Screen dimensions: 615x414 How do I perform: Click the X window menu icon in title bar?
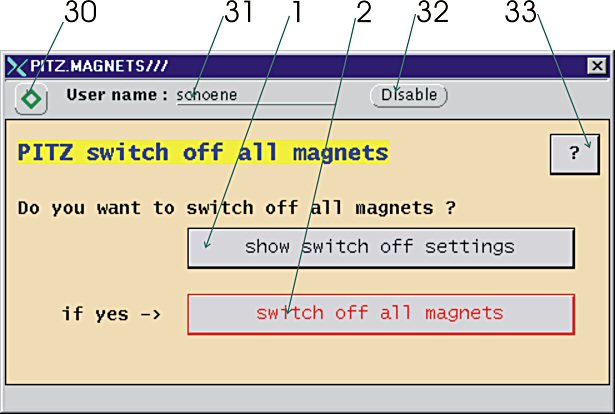17,66
